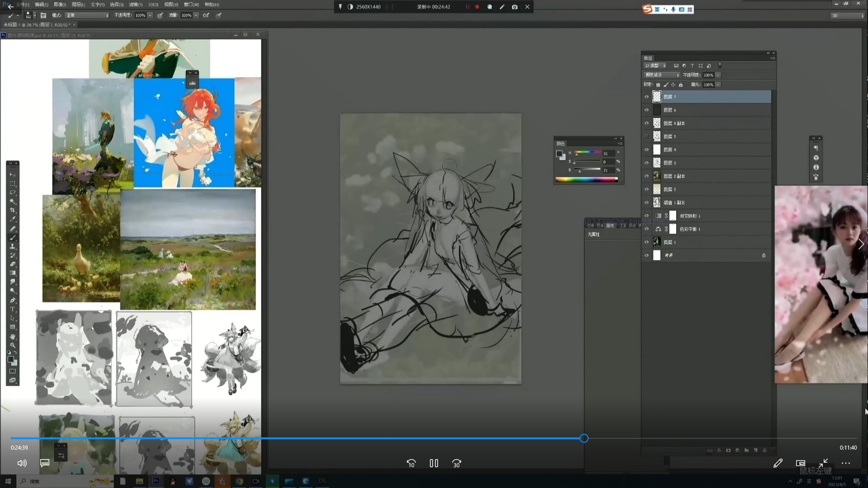
Task: Show hidden layer 图层 5
Action: coord(646,136)
